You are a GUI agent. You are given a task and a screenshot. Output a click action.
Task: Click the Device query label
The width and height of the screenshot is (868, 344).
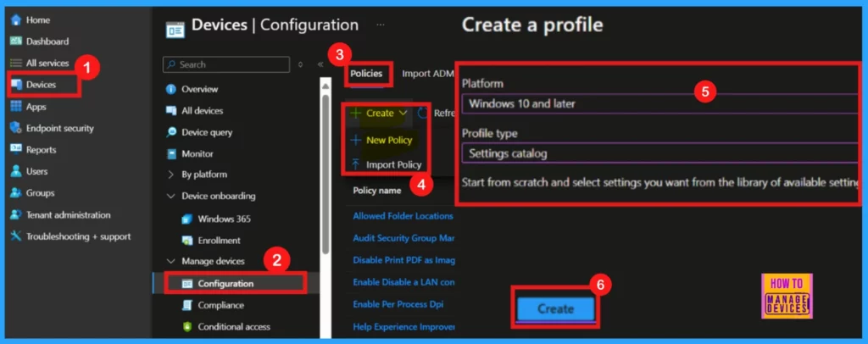pos(207,132)
